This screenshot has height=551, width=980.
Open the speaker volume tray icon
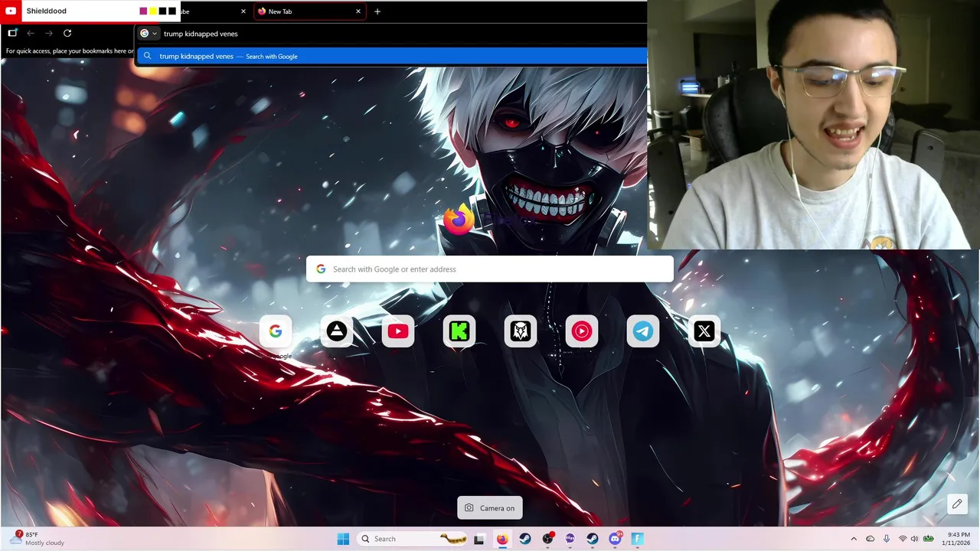[914, 539]
